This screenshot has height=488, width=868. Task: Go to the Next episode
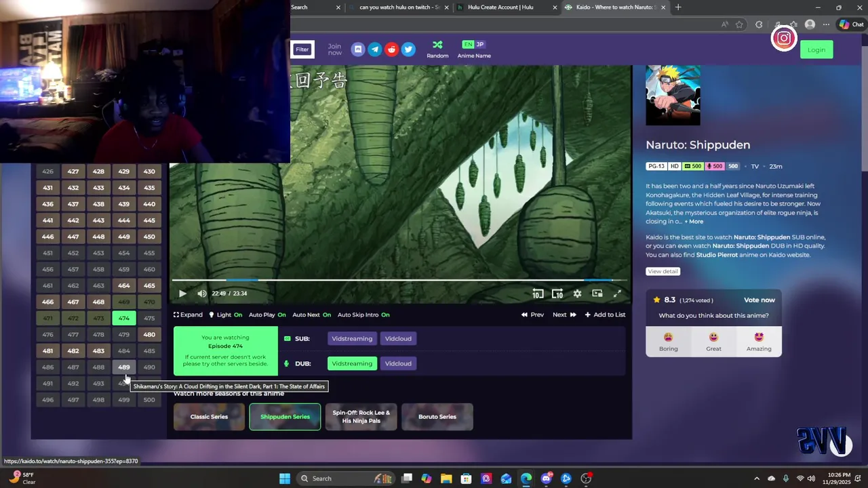[x=564, y=314]
